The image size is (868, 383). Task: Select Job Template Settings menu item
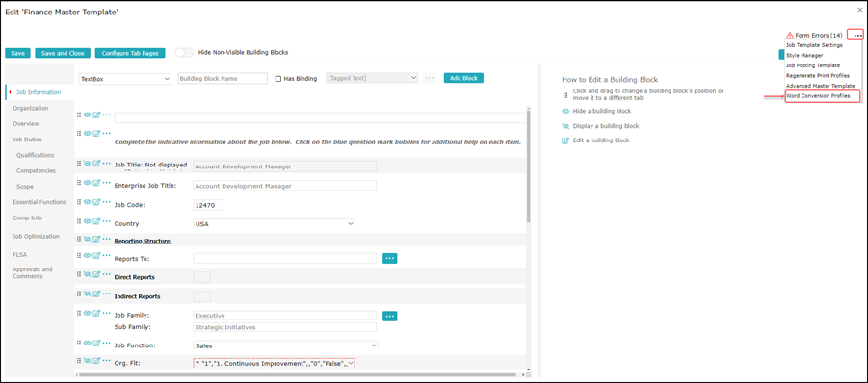[814, 45]
